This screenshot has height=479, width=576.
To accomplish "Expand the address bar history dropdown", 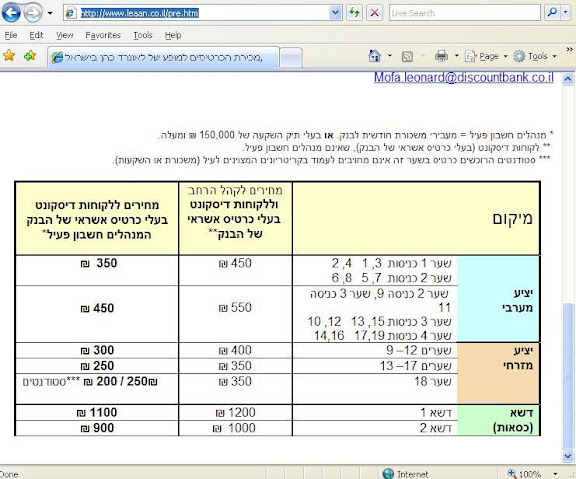I will pyautogui.click(x=335, y=13).
